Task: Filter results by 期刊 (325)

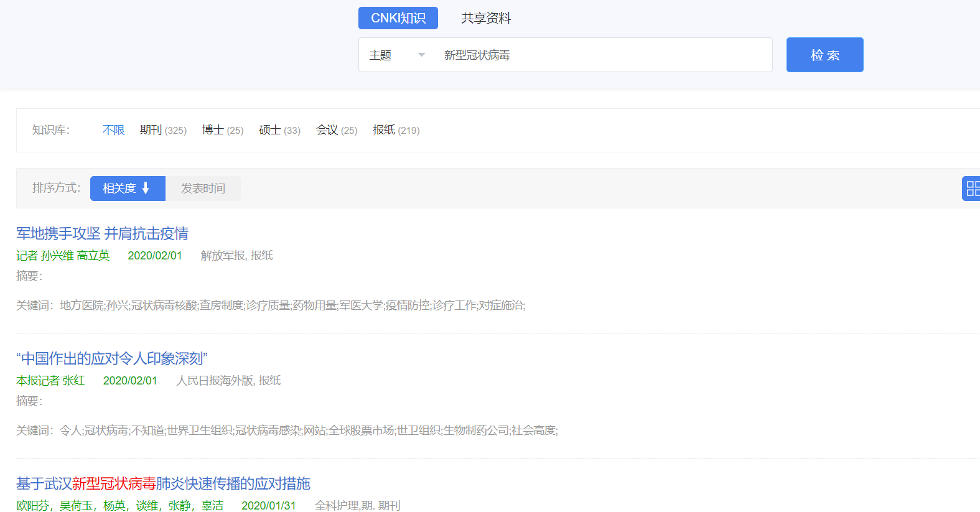Action: [x=162, y=130]
